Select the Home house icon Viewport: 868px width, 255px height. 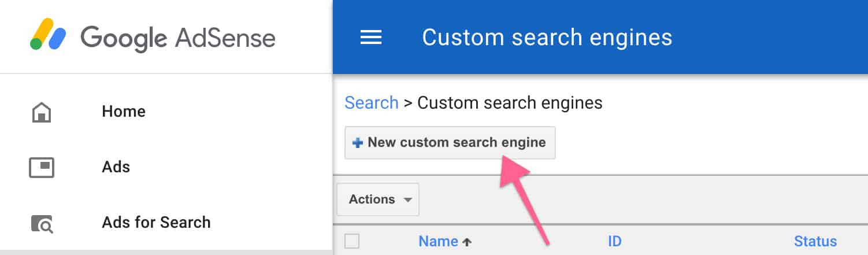42,112
